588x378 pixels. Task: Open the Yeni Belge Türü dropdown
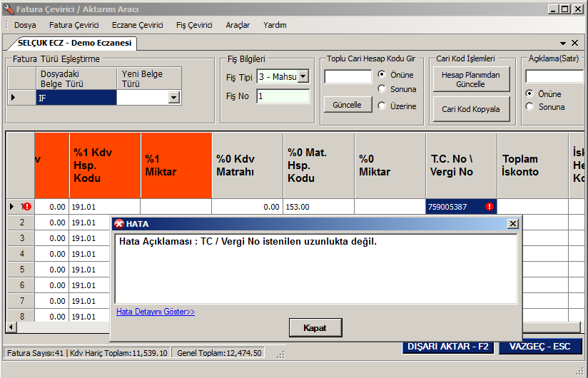173,98
